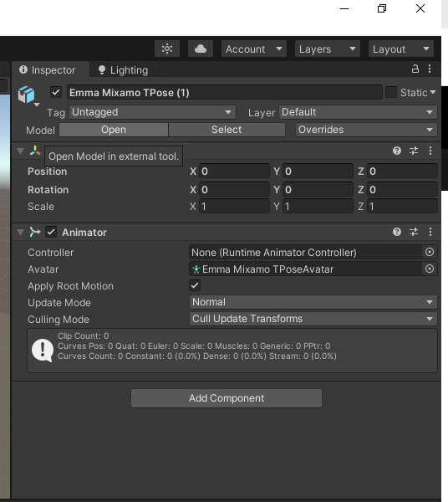
Task: Click the Scale label
Action: pyautogui.click(x=41, y=207)
